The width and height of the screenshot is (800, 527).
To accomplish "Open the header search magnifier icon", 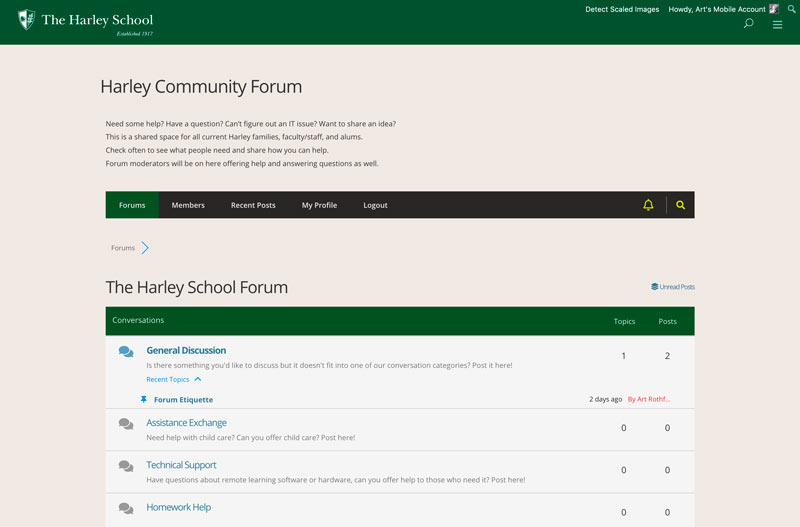I will 748,23.
